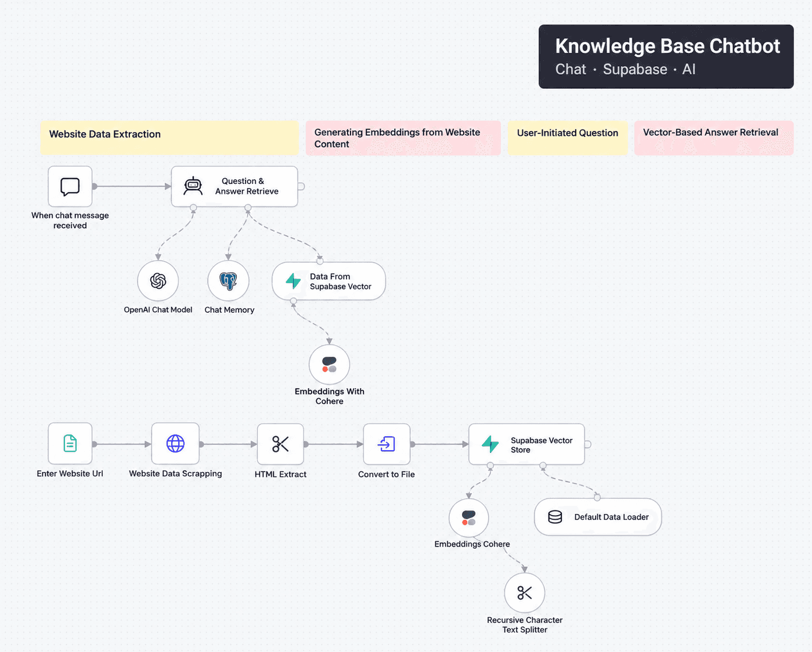Open the Chat Memory Postgres node

tap(229, 281)
